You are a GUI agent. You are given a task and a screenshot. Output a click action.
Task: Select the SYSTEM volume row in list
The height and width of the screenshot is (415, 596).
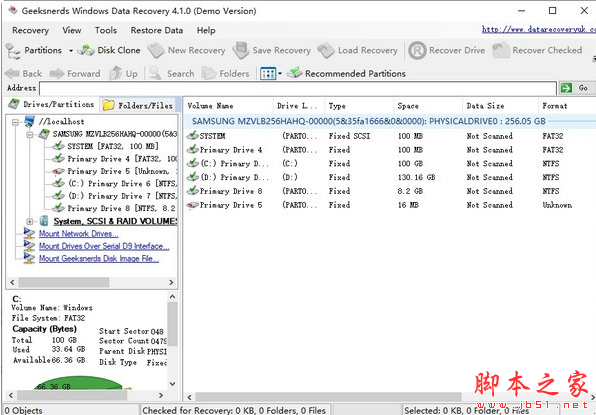point(390,136)
